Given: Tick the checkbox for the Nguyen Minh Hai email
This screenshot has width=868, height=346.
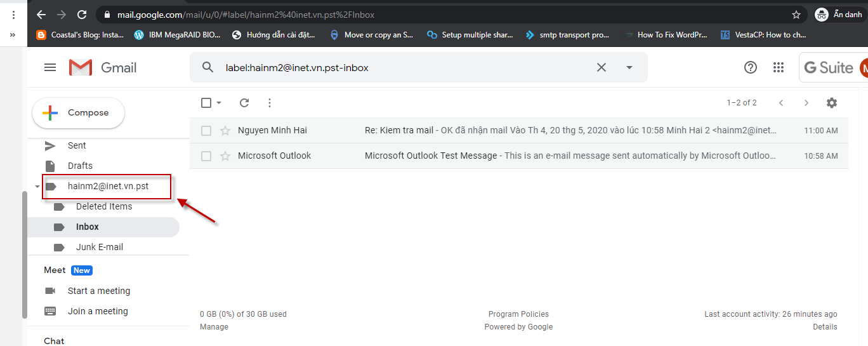Looking at the screenshot, I should click(206, 130).
